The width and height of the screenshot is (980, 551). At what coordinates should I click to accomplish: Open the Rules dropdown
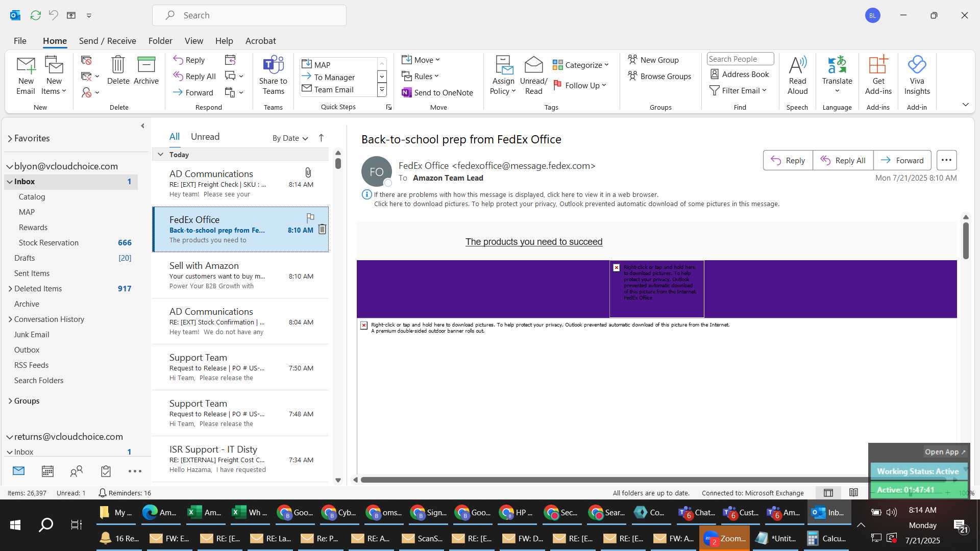[x=420, y=76]
